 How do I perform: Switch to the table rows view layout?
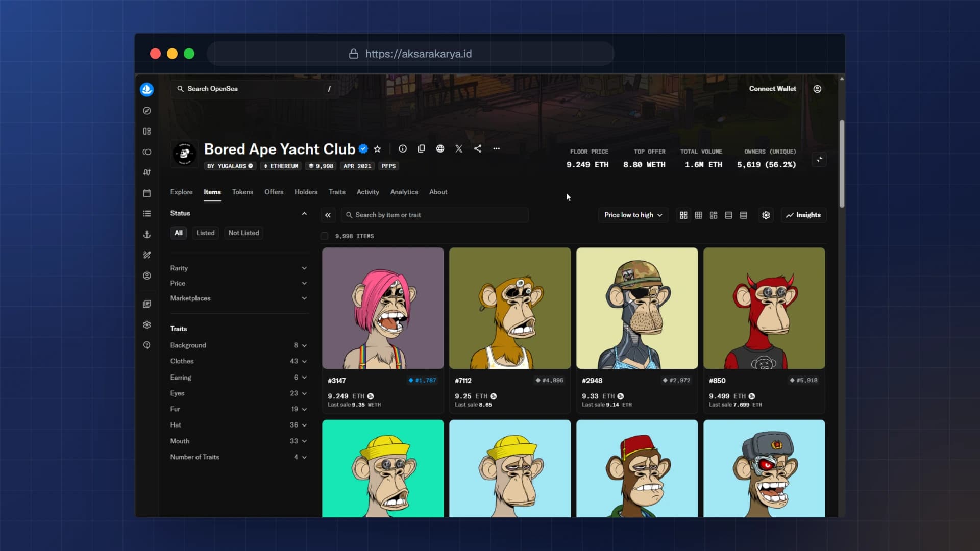click(744, 215)
